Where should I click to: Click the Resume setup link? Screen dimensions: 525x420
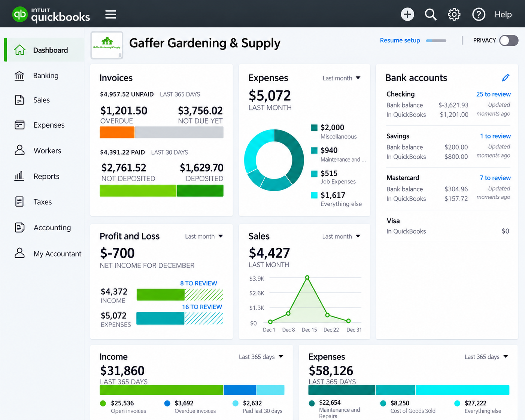(400, 40)
